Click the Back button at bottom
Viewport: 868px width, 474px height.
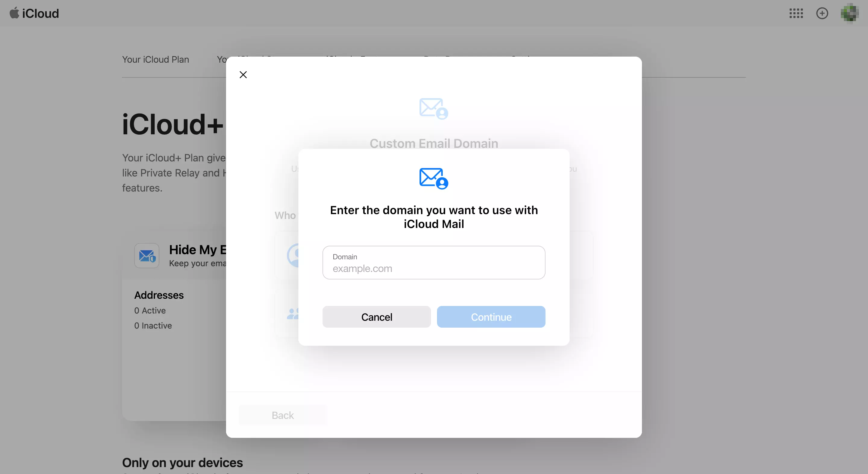tap(283, 414)
